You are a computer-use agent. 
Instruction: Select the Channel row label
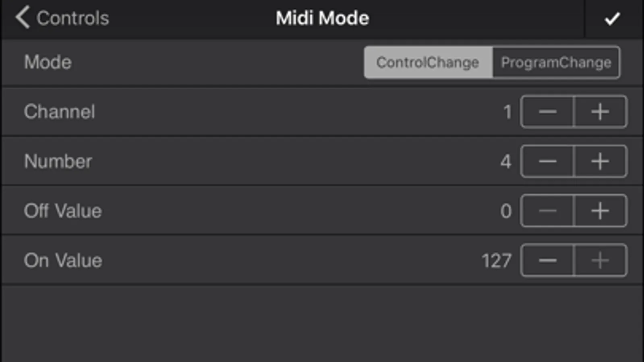tap(60, 112)
